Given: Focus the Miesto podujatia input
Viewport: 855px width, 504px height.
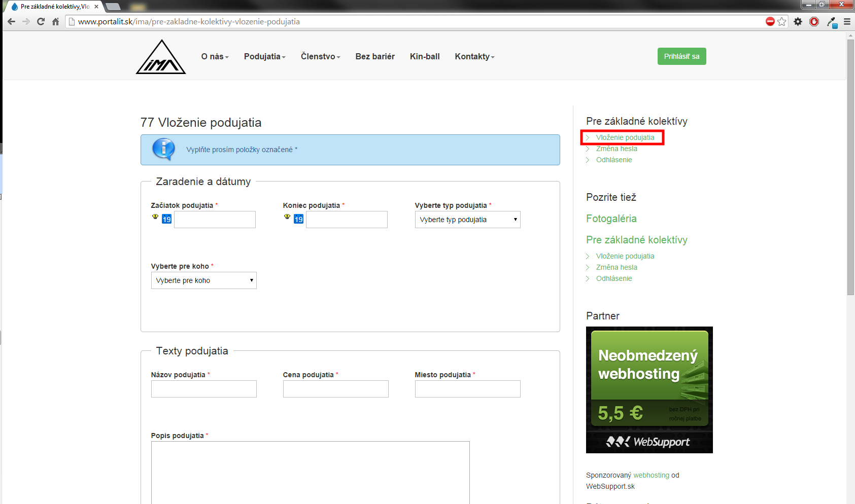Looking at the screenshot, I should click(467, 389).
